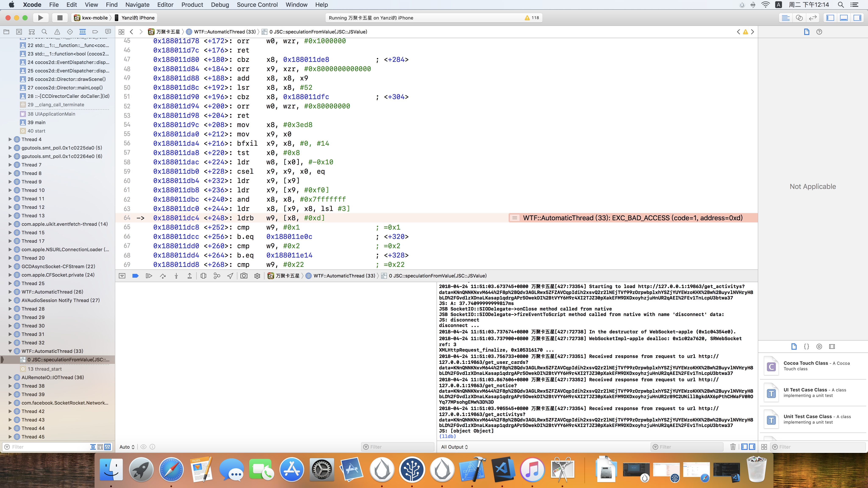Viewport: 868px width, 488px height.
Task: Click the Stop button in Xcode toolbar
Action: (60, 18)
